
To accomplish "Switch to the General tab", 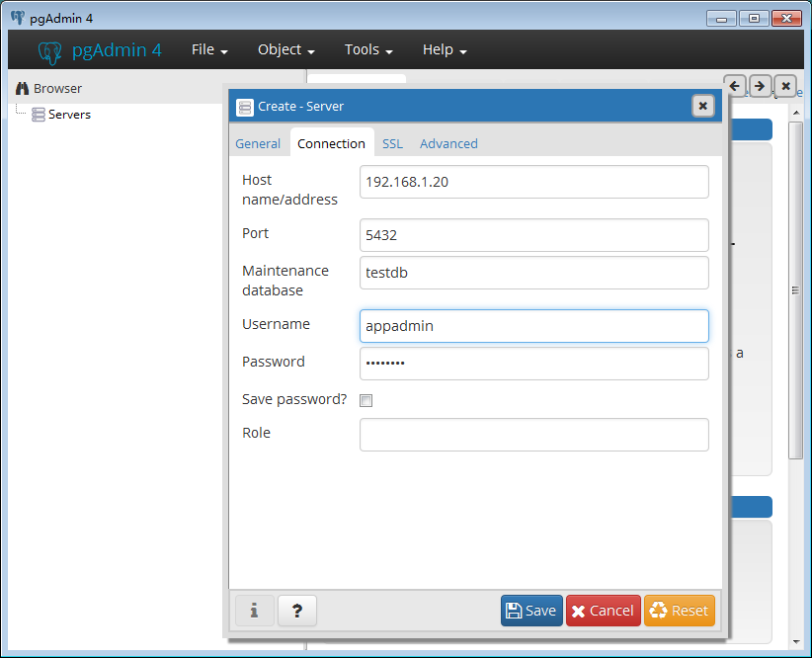I will [258, 143].
